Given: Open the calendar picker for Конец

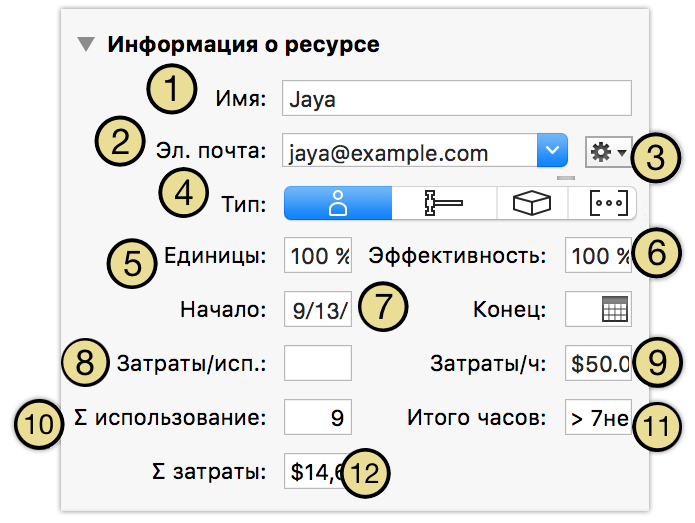Looking at the screenshot, I should tap(615, 309).
